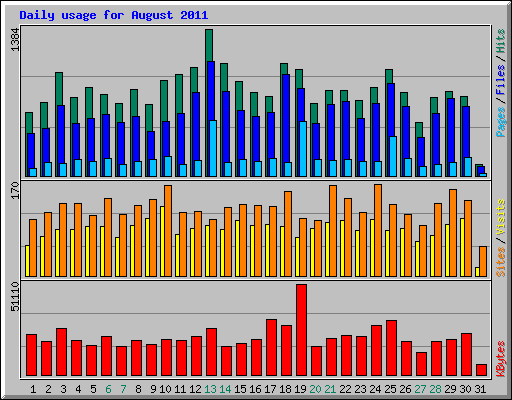Click the 51110 axis label of the bottom chart

[15, 296]
